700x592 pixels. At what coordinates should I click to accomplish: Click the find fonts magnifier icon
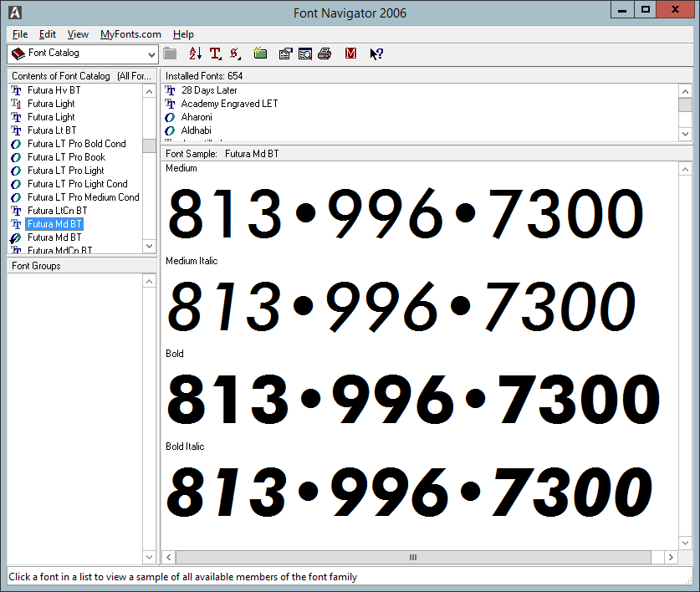[305, 54]
